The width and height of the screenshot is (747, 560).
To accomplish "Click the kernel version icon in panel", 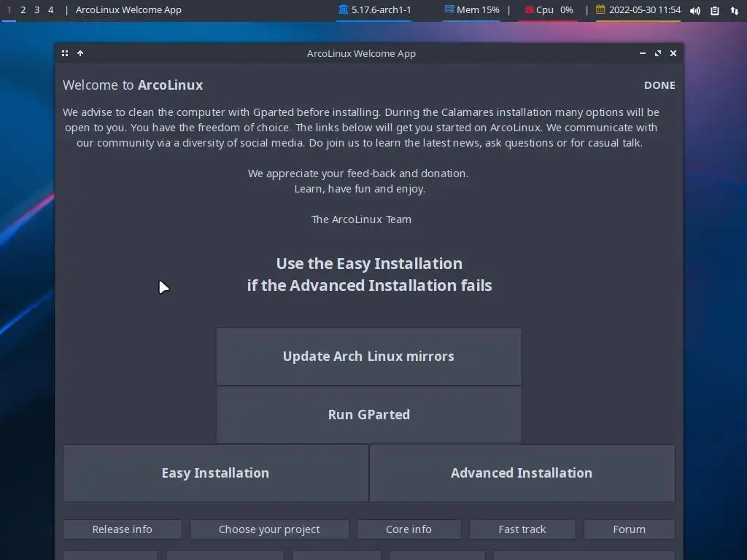I will coord(344,9).
